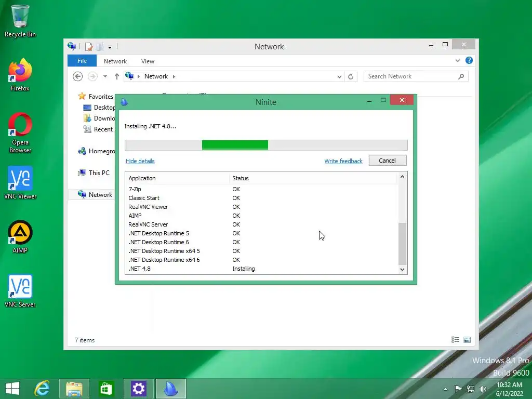The image size is (532, 399).
Task: Expand the Network breadcrumb chevron
Action: point(174,76)
